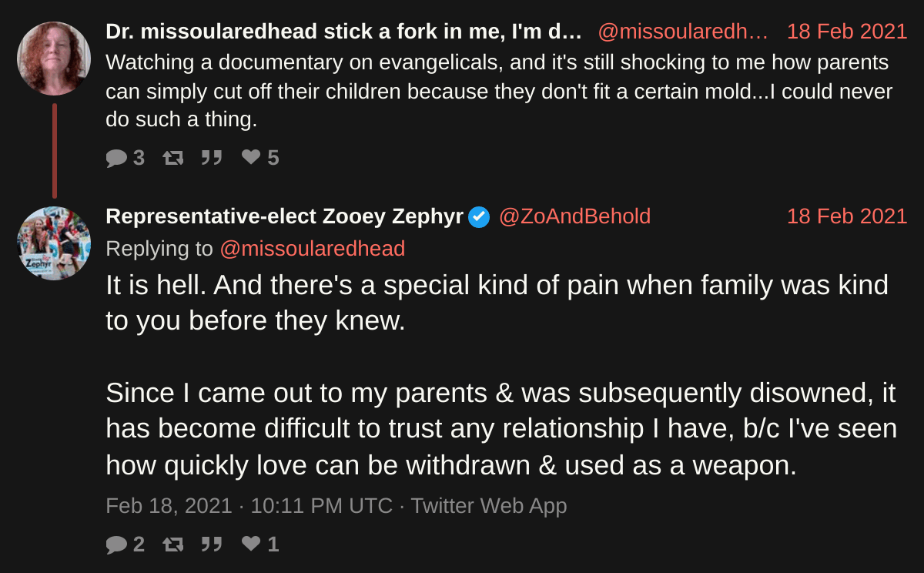Viewport: 924px width, 573px height.
Task: Like Zooey Zephyr's reply tweet
Action: pyautogui.click(x=251, y=545)
